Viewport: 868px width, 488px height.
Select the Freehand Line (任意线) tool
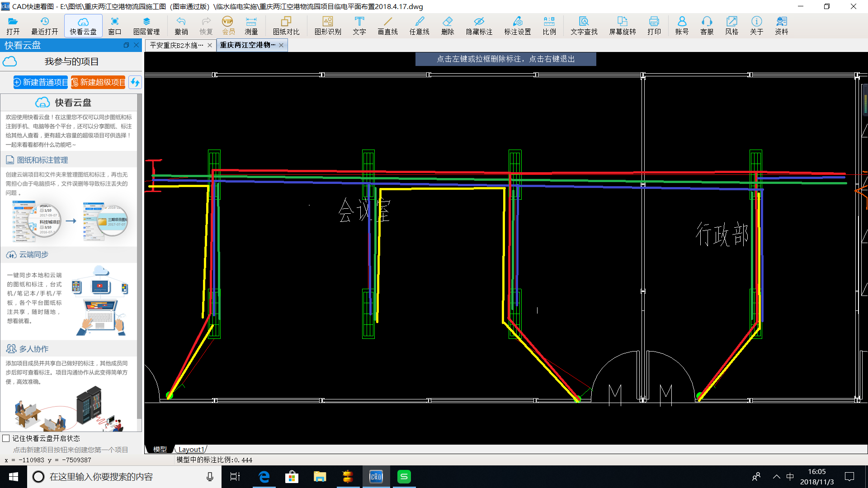coord(420,26)
